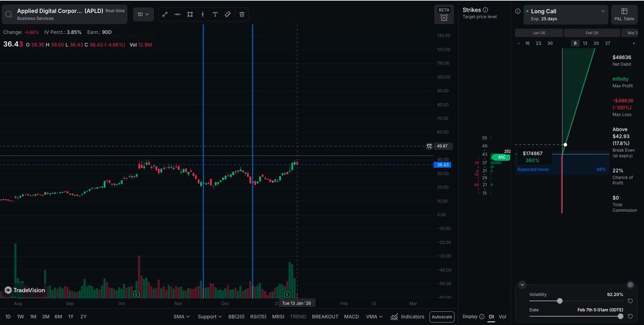Delete drawings with the trash icon

[x=241, y=14]
